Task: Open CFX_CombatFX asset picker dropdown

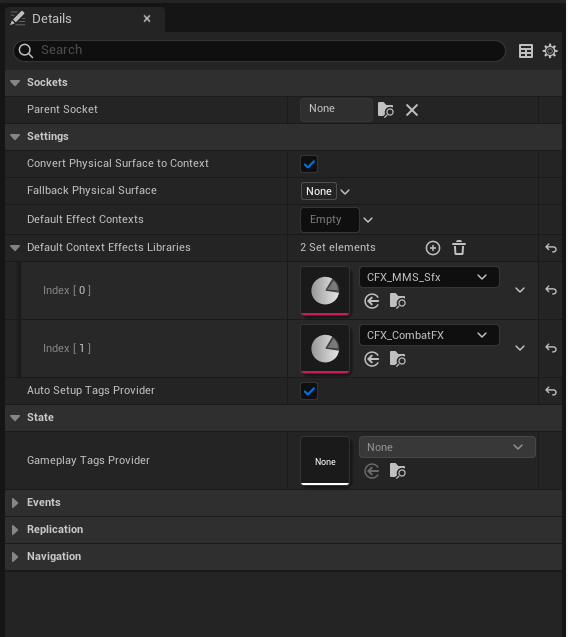Action: (429, 336)
